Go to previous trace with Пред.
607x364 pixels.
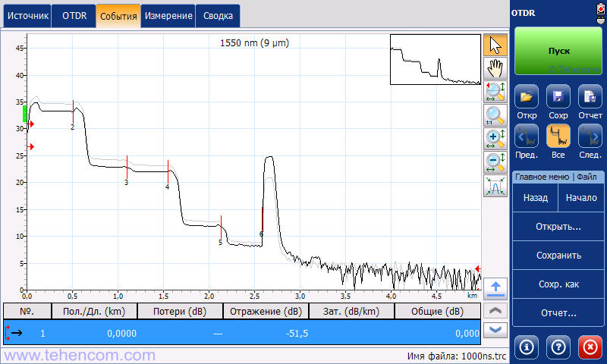[527, 136]
